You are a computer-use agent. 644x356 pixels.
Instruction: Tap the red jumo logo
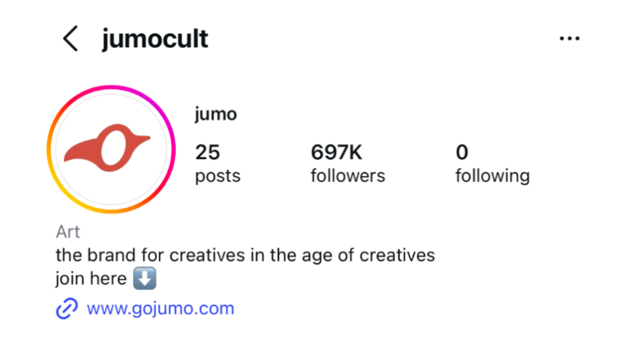point(107,149)
